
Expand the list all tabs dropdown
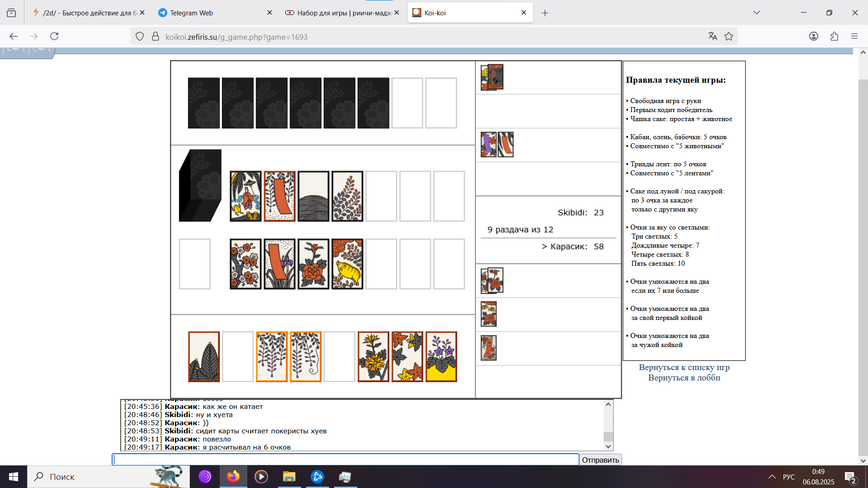(x=756, y=13)
